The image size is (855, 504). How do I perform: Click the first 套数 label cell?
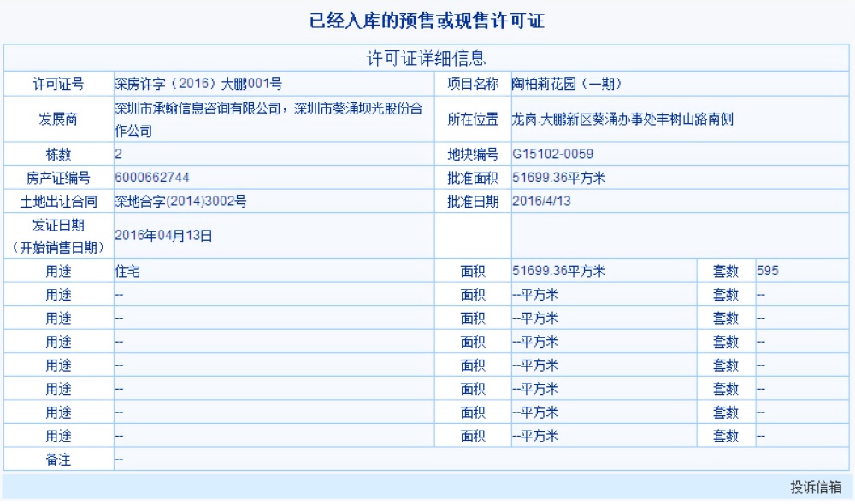[726, 271]
